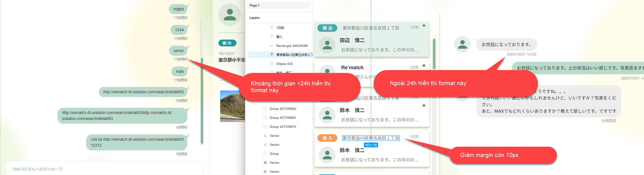644x175 pixels.
Task: Click the sender avatar beside the お世話になっております message
Action: point(462,44)
